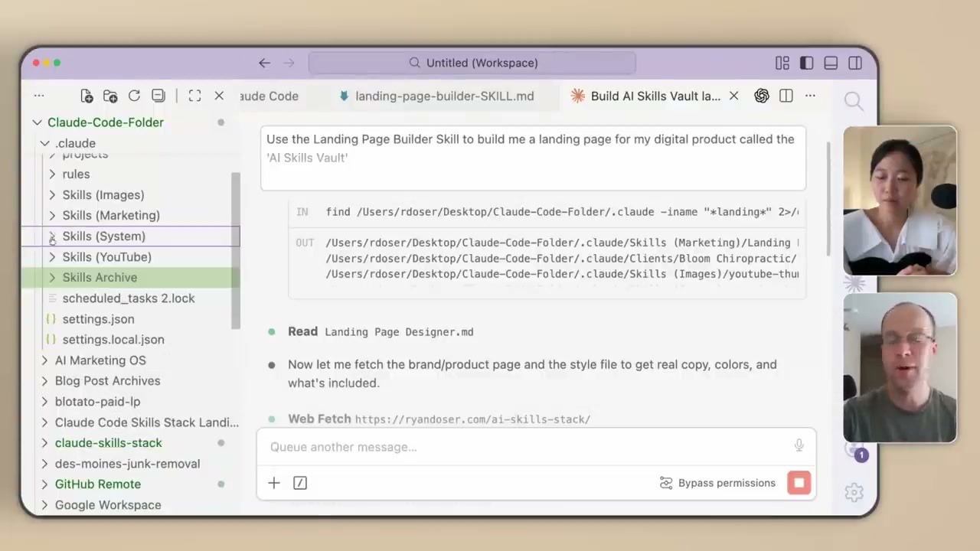The width and height of the screenshot is (980, 551).
Task: Open the customize layout icon
Action: click(x=782, y=64)
